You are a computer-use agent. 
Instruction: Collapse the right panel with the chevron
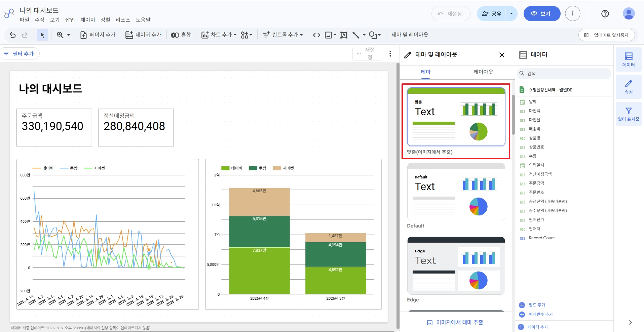(630, 323)
